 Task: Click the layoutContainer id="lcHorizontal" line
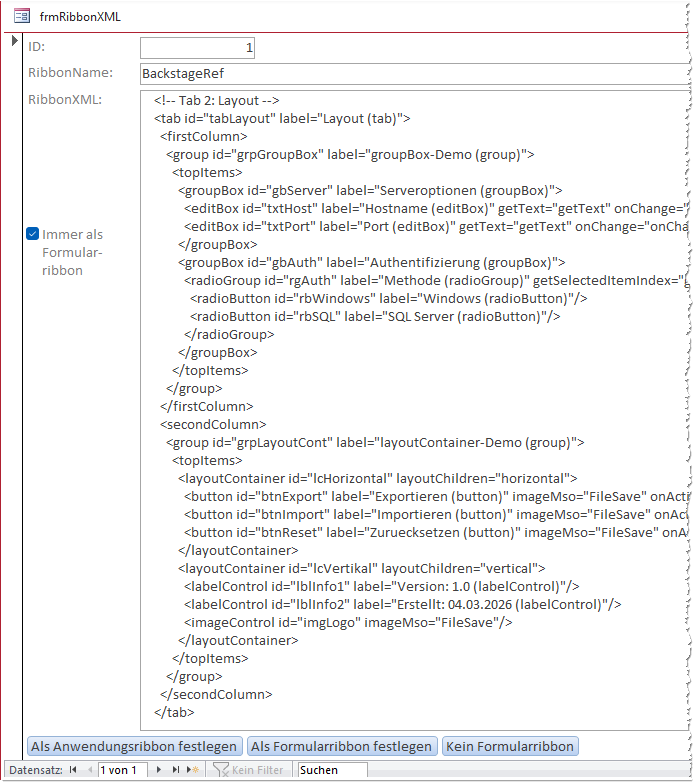point(378,478)
